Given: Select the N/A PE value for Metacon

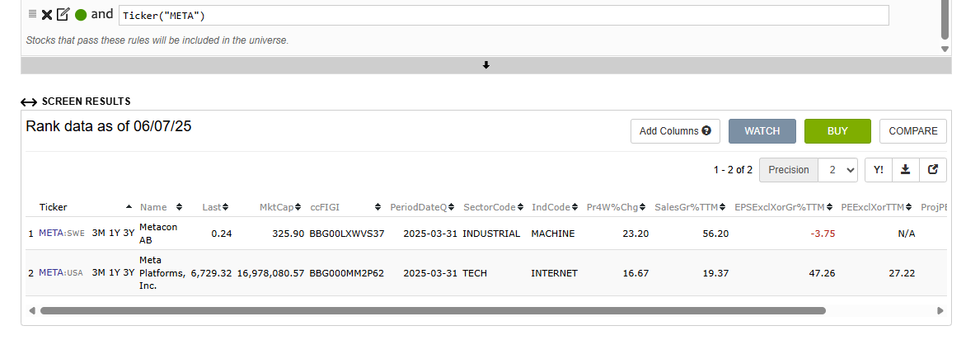Looking at the screenshot, I should click(x=907, y=234).
